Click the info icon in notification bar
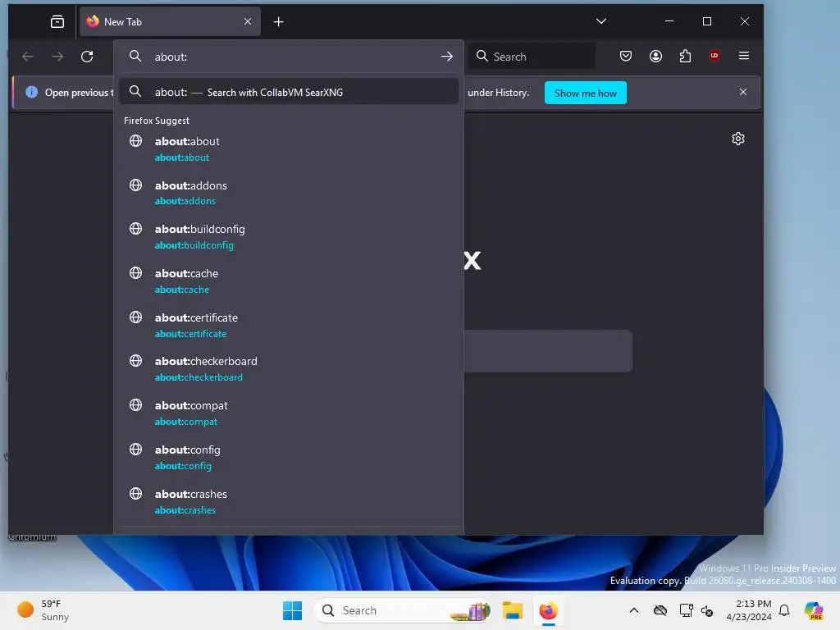 [x=32, y=92]
